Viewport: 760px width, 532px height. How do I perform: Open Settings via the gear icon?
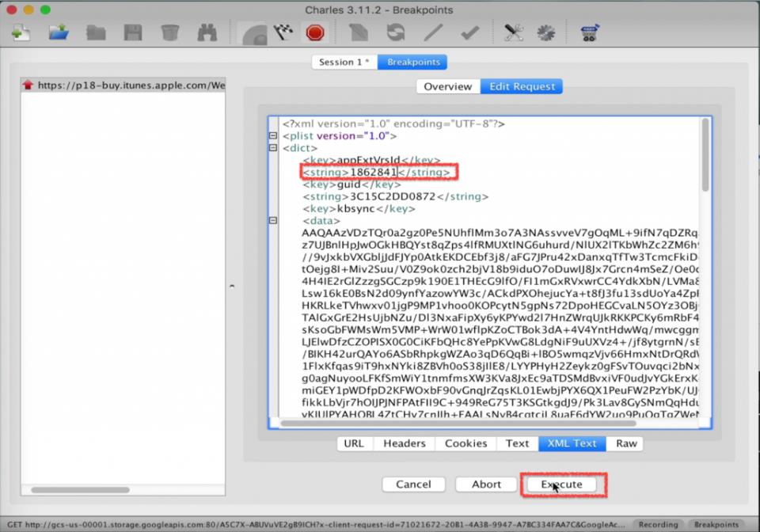[x=545, y=33]
